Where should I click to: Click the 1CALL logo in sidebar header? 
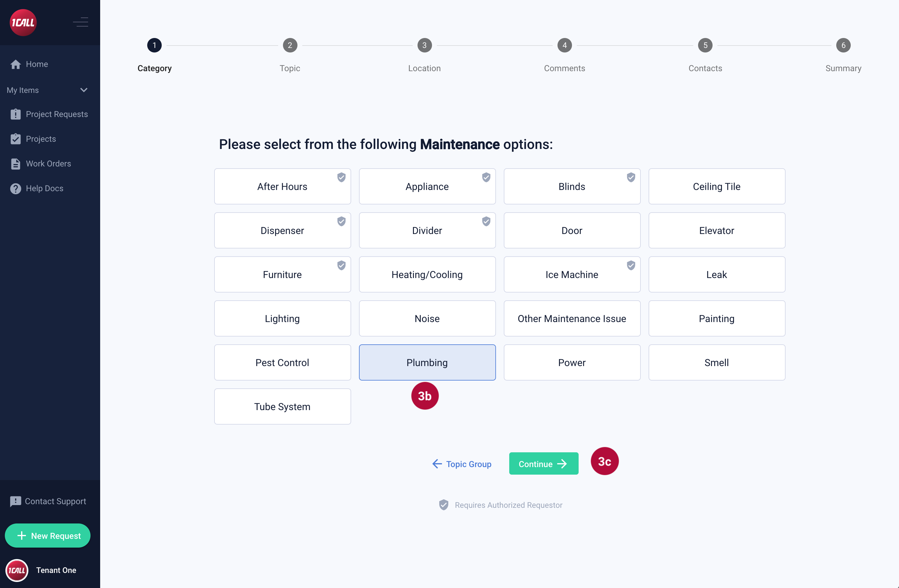click(23, 23)
